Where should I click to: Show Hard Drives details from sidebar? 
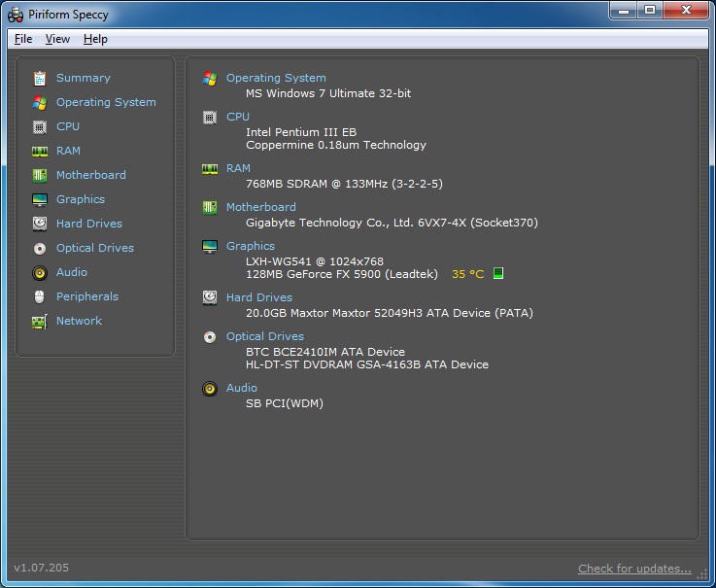tap(89, 224)
